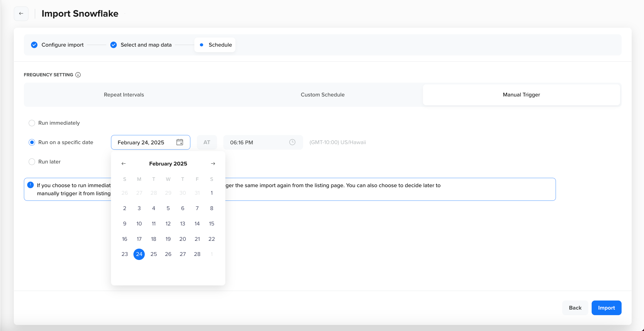Click the clock icon in the time field
Screen dimensions: 644x331
point(292,142)
